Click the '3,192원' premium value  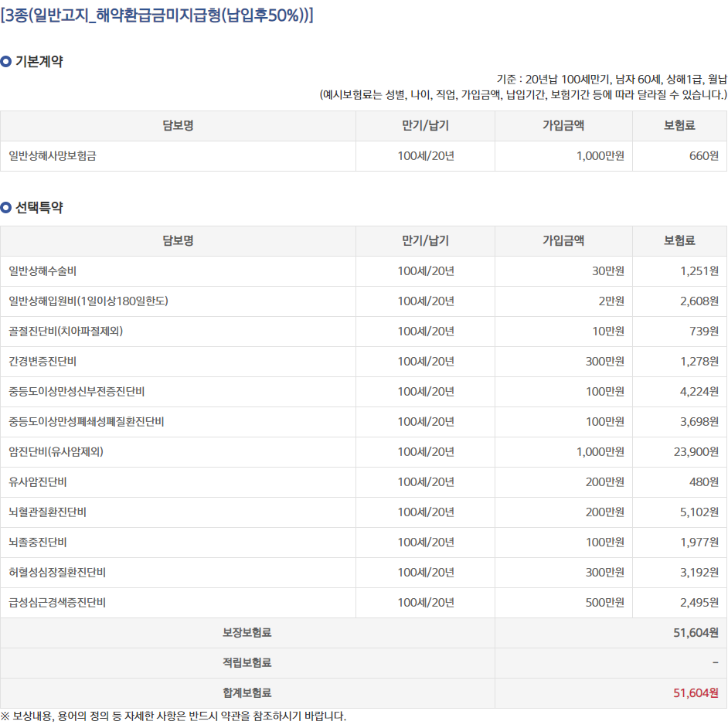[x=699, y=573]
